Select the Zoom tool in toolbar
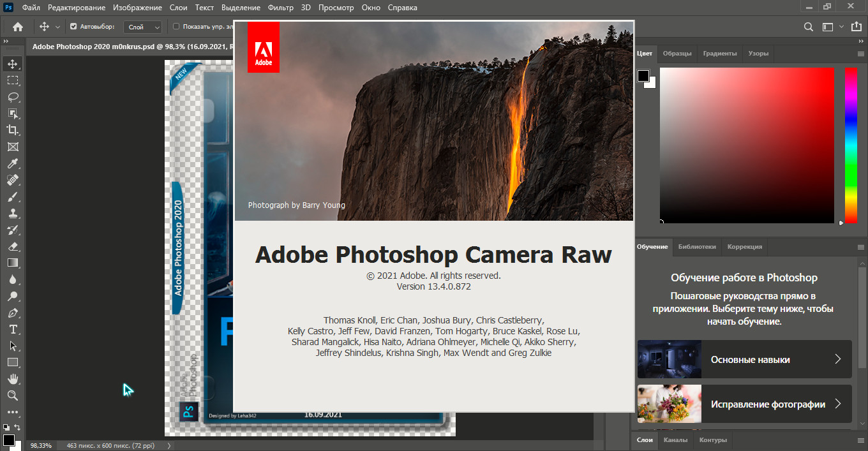Image resolution: width=868 pixels, height=451 pixels. pyautogui.click(x=13, y=396)
